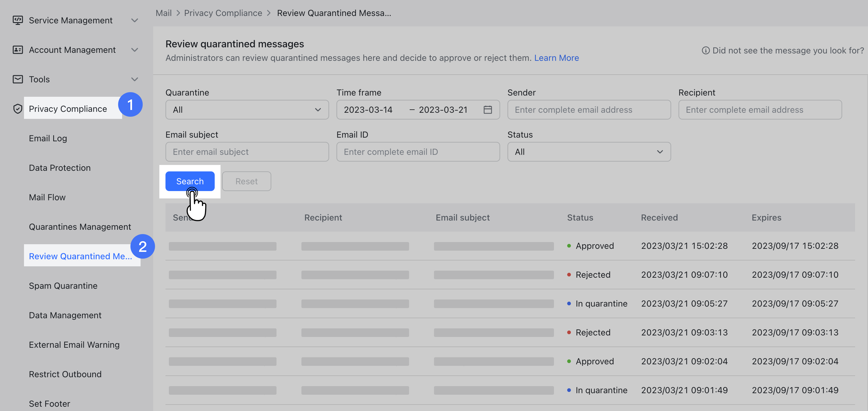This screenshot has height=411, width=868.
Task: Open the Learn More link
Action: point(557,57)
